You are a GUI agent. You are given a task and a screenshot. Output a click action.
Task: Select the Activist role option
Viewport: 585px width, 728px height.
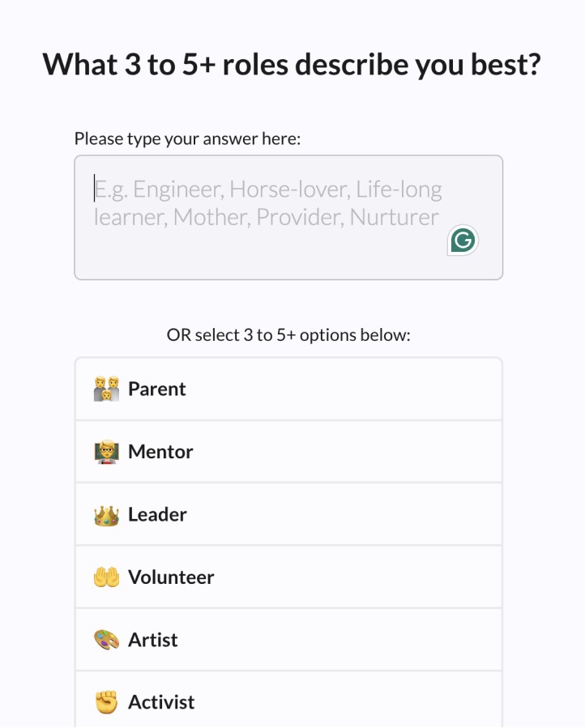click(x=288, y=701)
